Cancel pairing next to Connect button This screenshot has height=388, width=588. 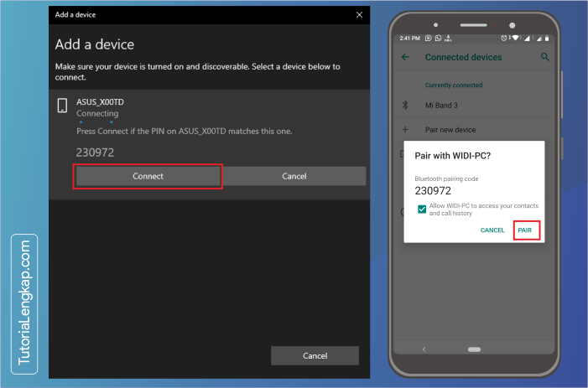(294, 176)
